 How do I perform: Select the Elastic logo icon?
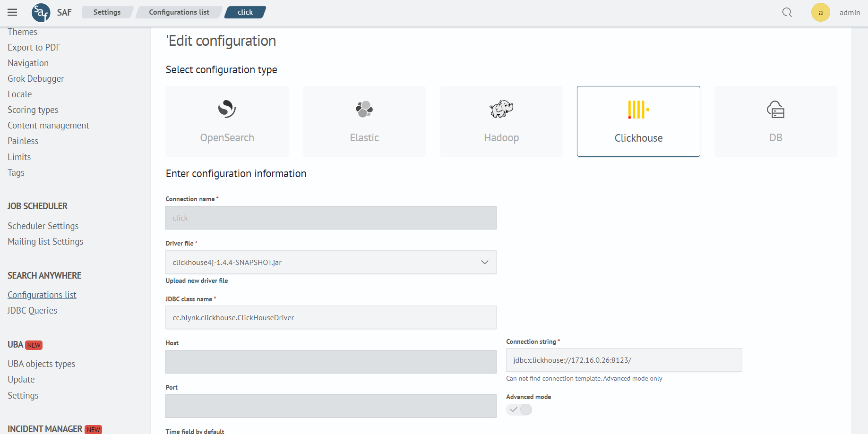(364, 109)
